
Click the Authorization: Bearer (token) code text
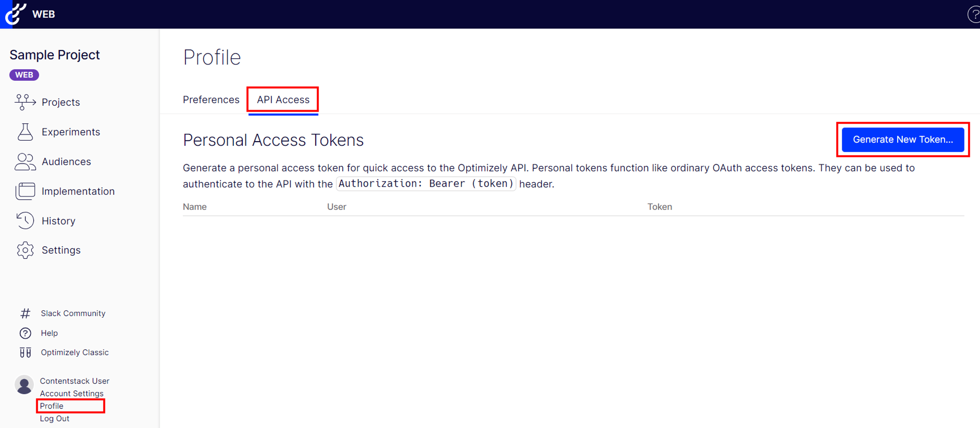coord(426,184)
